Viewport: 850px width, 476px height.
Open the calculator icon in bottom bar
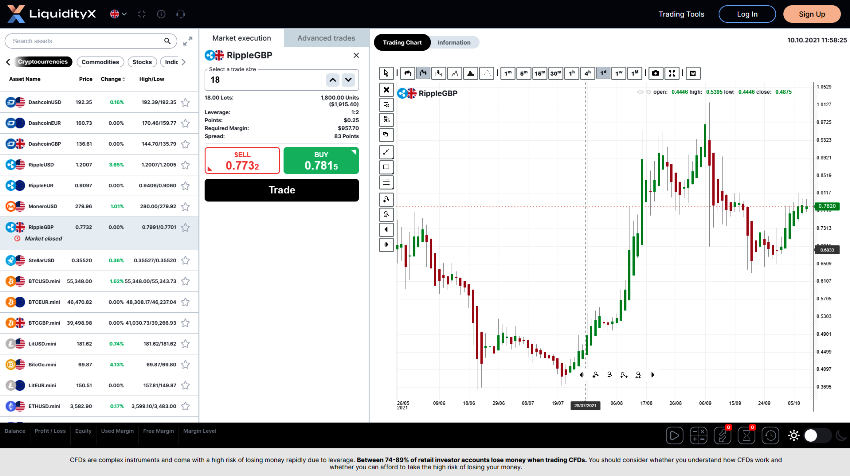point(698,435)
